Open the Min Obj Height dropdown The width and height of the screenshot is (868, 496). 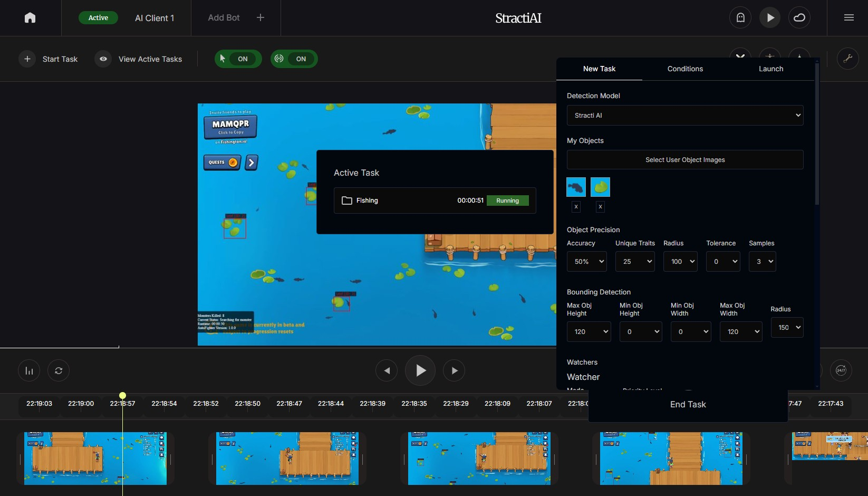tap(641, 331)
